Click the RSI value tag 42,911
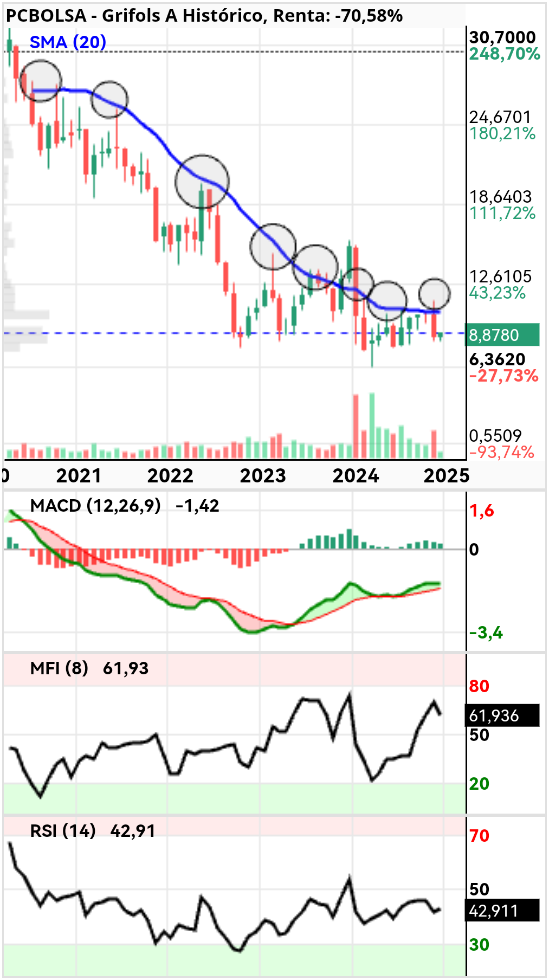The image size is (549, 980). coord(502,911)
